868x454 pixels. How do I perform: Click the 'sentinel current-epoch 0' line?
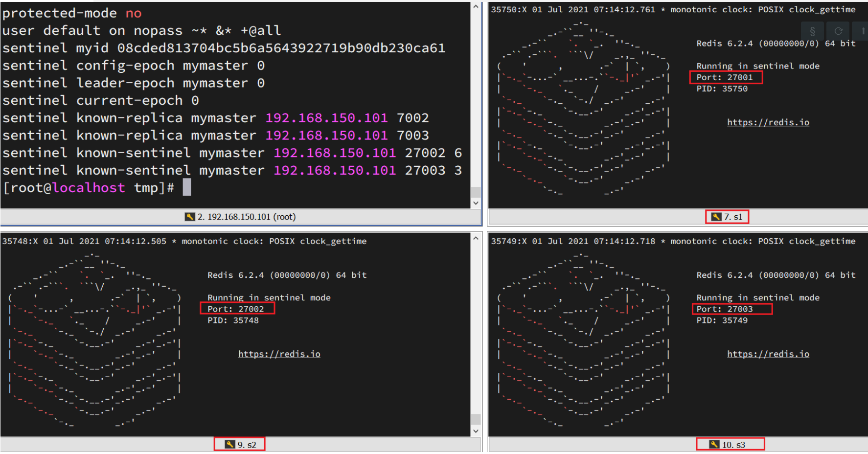click(x=100, y=100)
